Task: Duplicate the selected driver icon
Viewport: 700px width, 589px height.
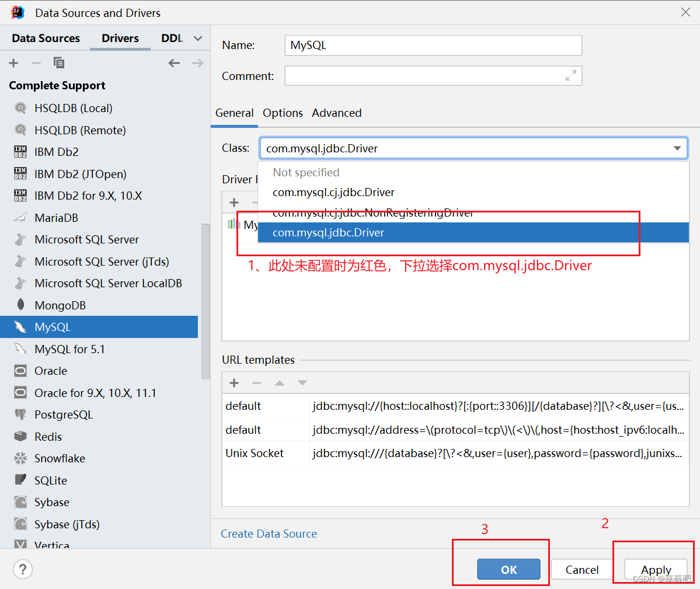Action: (59, 63)
